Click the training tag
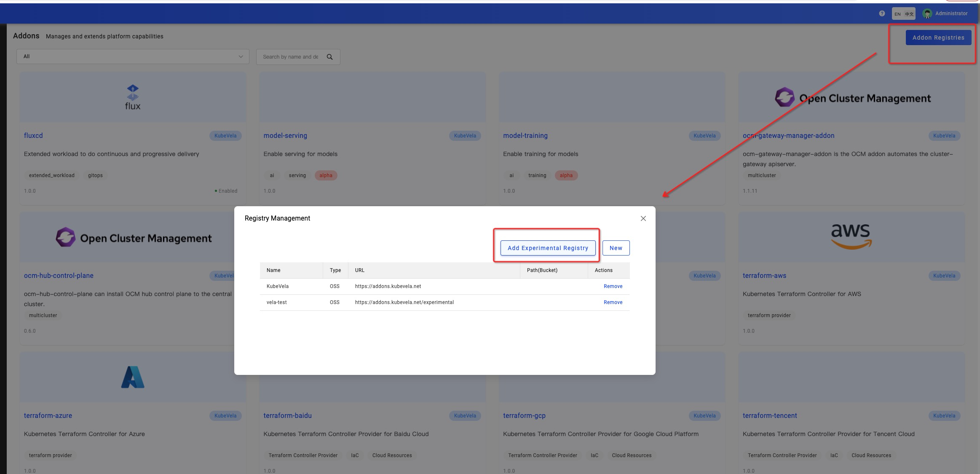The width and height of the screenshot is (980, 474). pos(537,175)
